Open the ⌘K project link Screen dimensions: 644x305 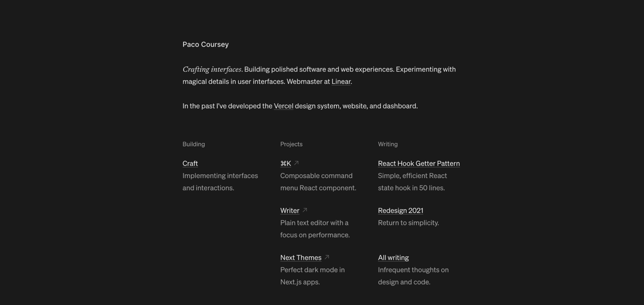click(x=286, y=164)
